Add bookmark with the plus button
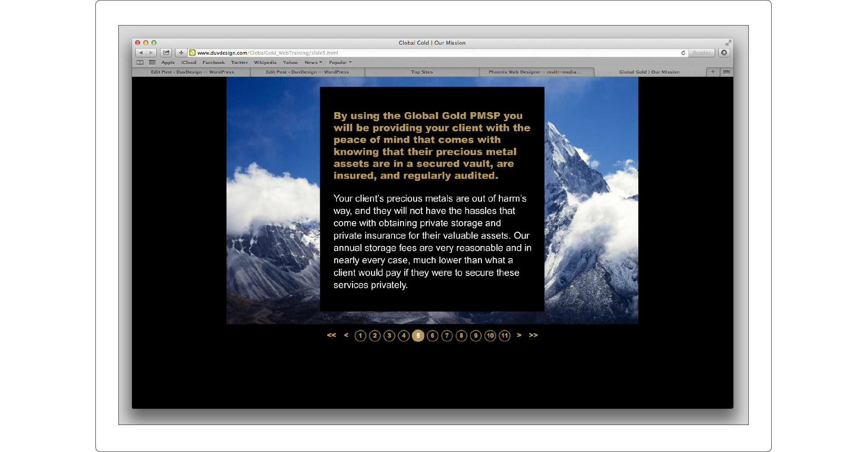Viewport: 868px width, 452px height. pos(181,53)
